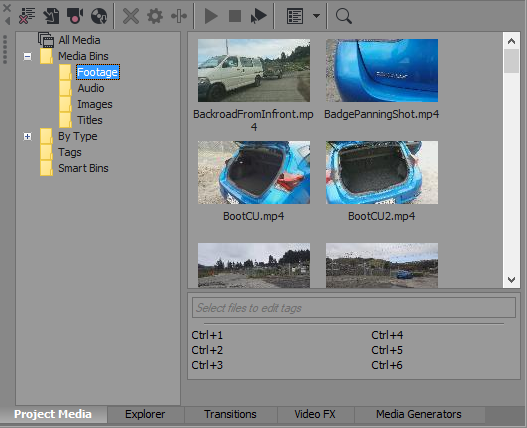This screenshot has width=527, height=428.
Task: Open the Video FX tab
Action: pyautogui.click(x=315, y=414)
